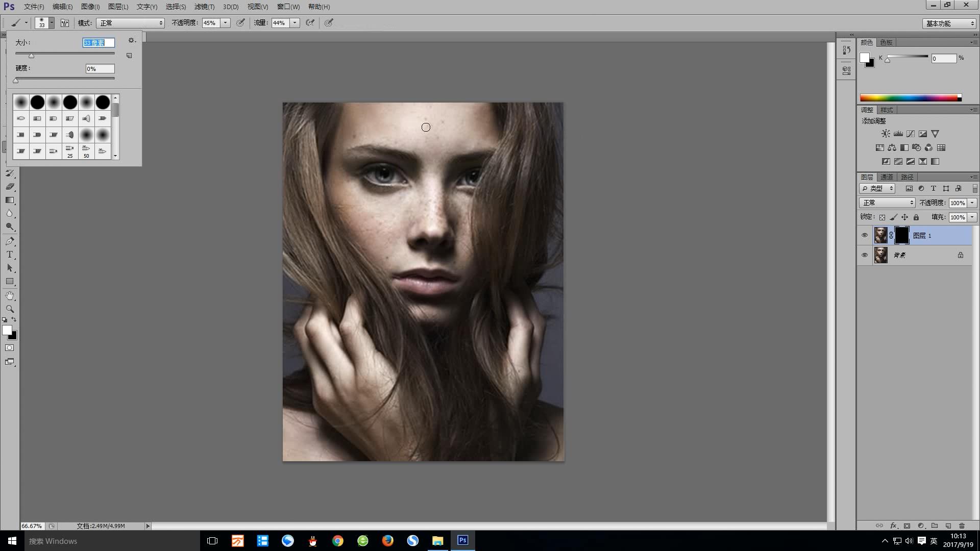
Task: Open the 滤镜(T) menu
Action: click(204, 7)
